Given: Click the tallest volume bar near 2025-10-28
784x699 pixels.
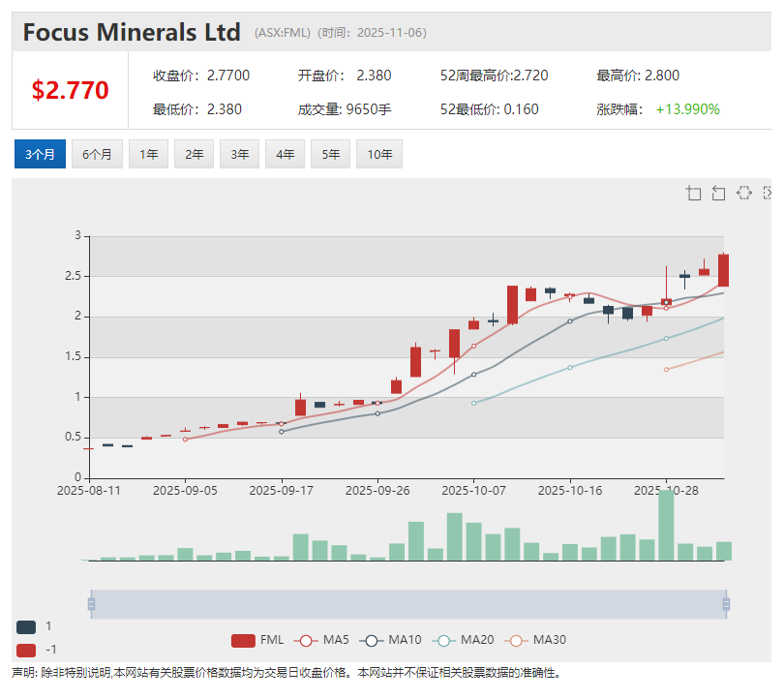Looking at the screenshot, I should tap(666, 525).
